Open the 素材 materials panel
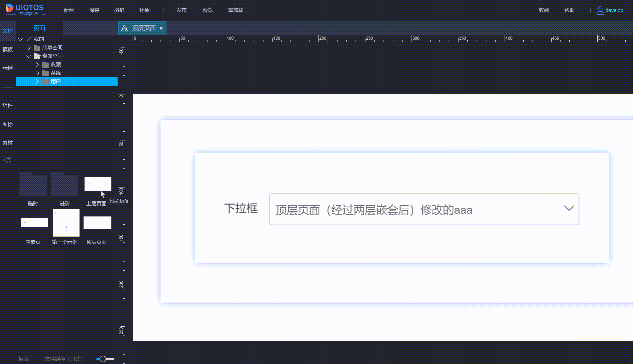The image size is (633, 364). [x=8, y=143]
